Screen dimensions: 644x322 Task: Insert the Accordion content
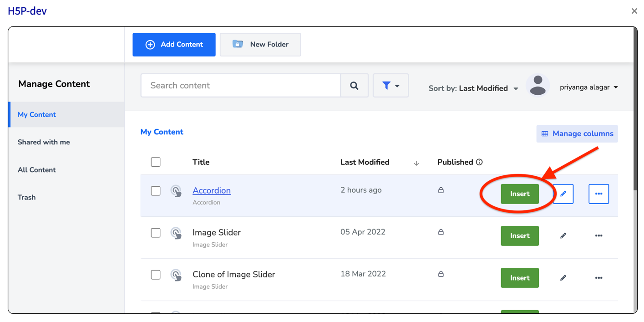coord(519,194)
